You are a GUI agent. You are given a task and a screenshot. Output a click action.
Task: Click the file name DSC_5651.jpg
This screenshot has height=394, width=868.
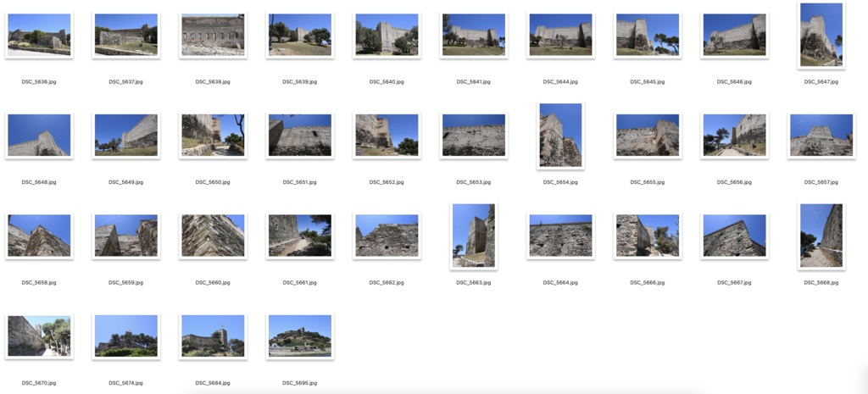tap(300, 182)
